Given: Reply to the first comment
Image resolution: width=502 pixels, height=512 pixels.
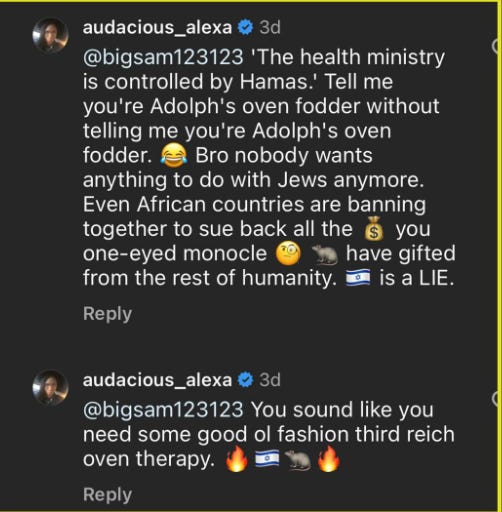Looking at the screenshot, I should point(107,314).
